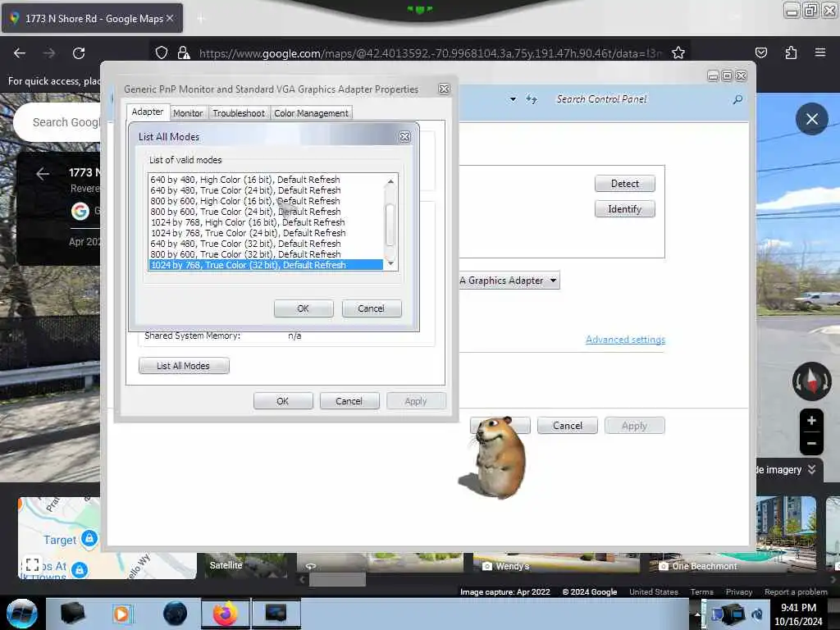The image size is (840, 630).
Task: Cancel the List All Modes dialog
Action: pyautogui.click(x=372, y=308)
